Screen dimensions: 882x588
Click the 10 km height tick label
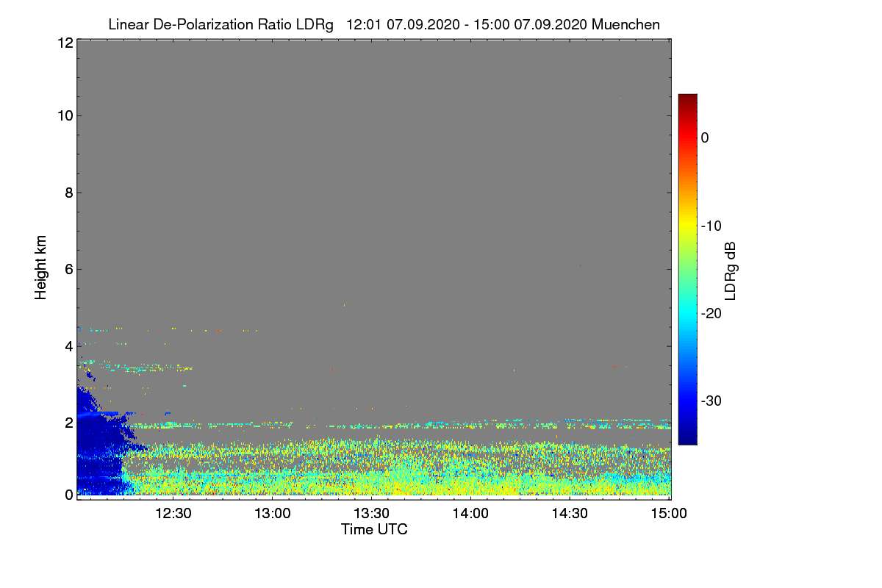click(x=63, y=116)
